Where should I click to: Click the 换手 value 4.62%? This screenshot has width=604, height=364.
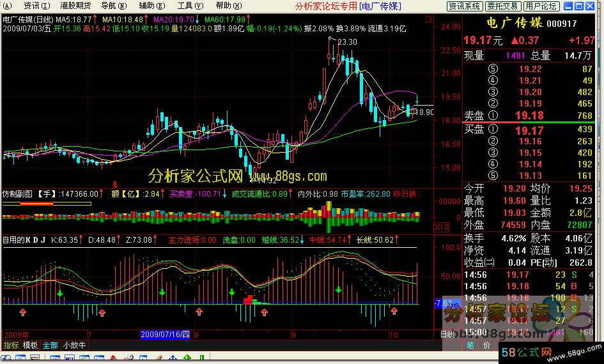tap(513, 239)
